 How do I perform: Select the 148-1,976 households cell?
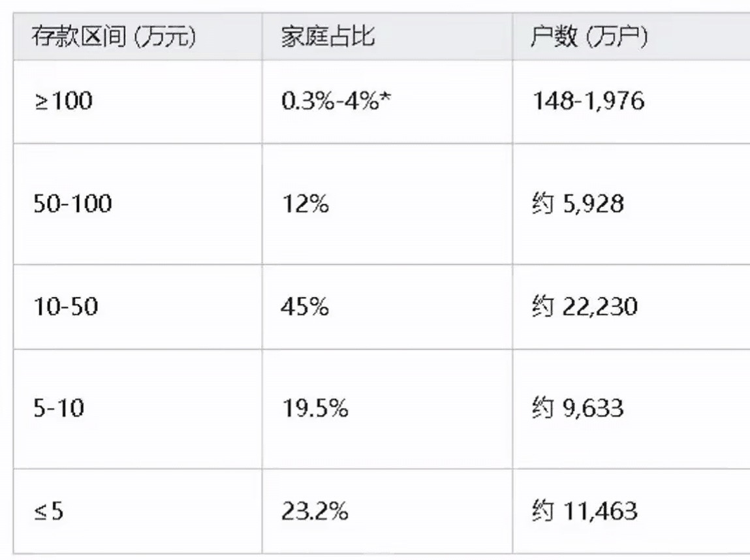587,101
